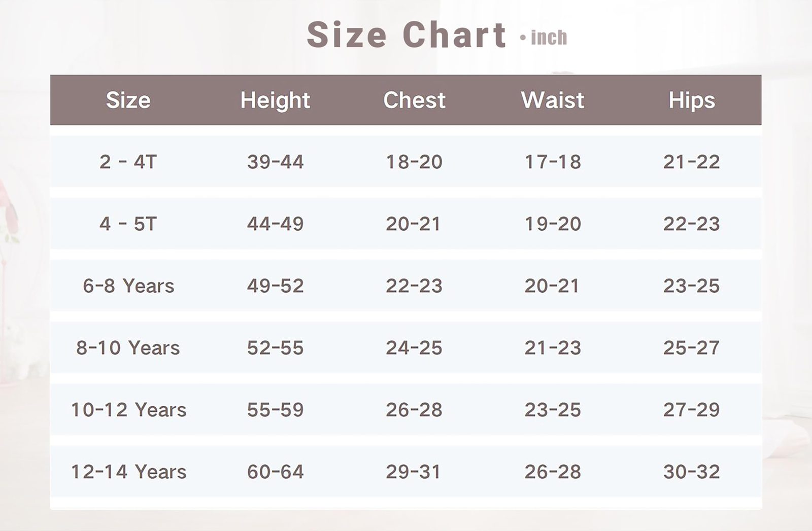Select the Hips column header

click(x=691, y=100)
